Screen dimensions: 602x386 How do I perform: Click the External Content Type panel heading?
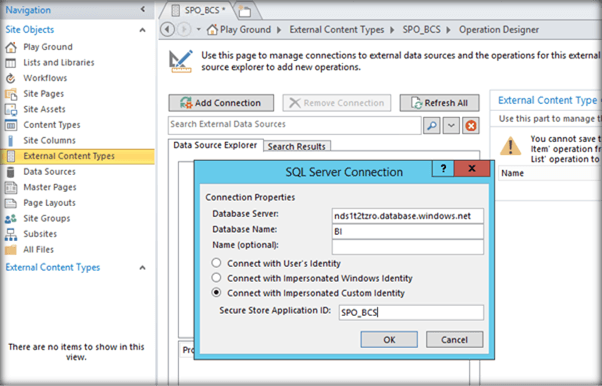pos(547,101)
